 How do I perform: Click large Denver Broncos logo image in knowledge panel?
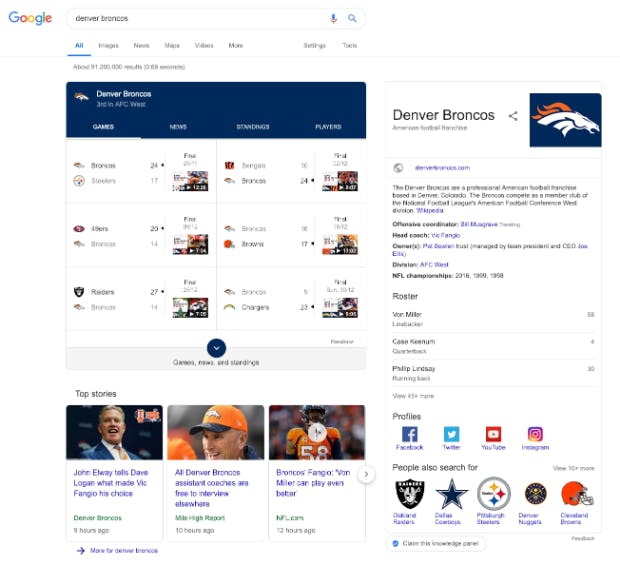click(x=565, y=120)
